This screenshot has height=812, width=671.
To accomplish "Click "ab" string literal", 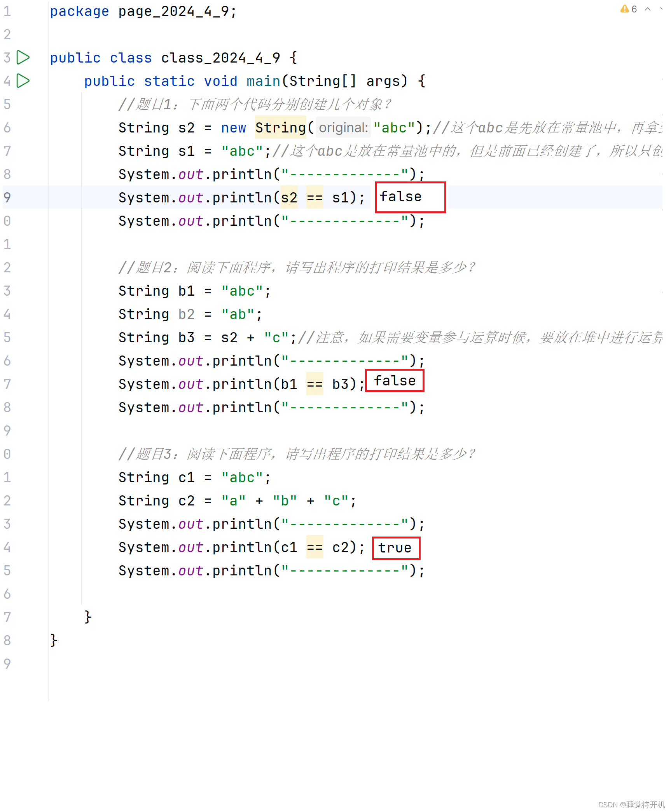I will pyautogui.click(x=238, y=314).
